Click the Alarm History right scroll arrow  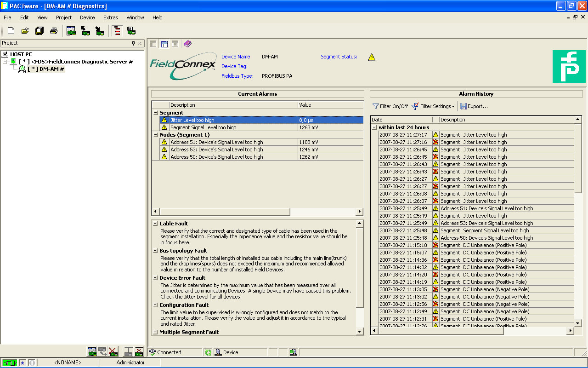[x=571, y=331]
